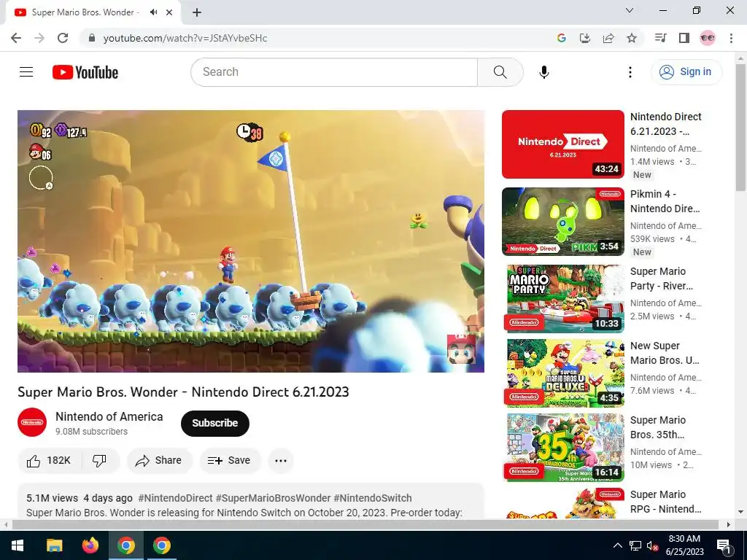
Task: Mute the tab via speaker icon
Action: [153, 12]
